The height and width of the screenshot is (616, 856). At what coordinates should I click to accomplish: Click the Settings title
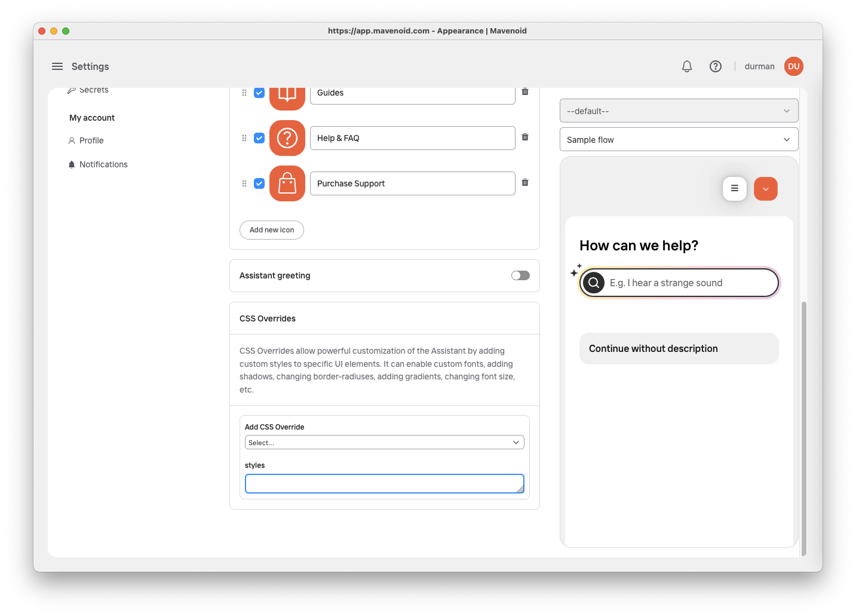pos(90,66)
